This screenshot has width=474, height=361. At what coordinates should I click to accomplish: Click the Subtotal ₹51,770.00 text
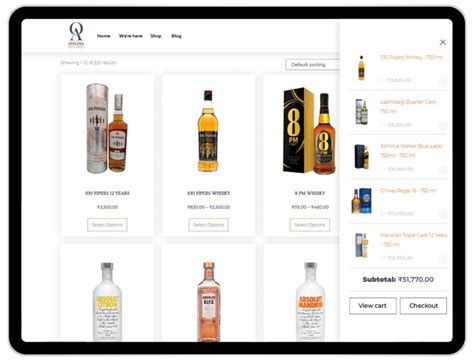click(398, 279)
